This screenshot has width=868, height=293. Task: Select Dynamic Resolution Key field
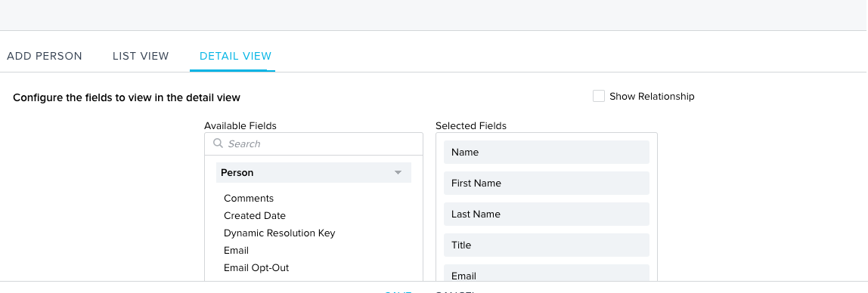[280, 233]
